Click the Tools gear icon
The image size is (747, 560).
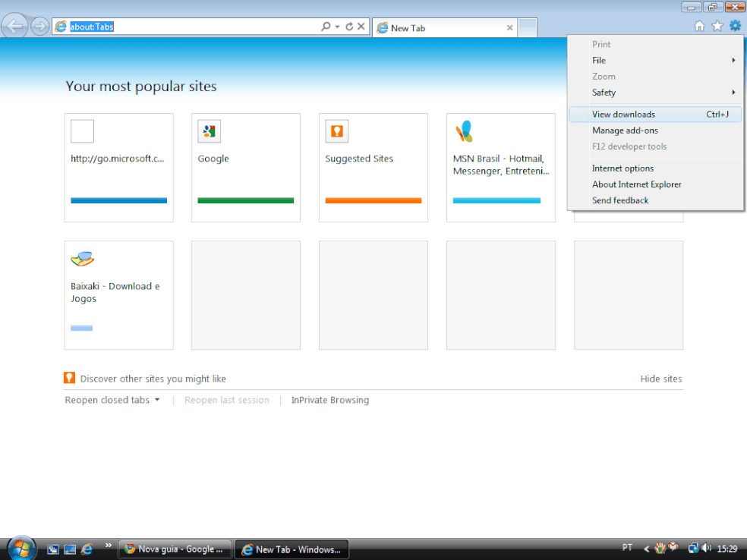click(735, 26)
